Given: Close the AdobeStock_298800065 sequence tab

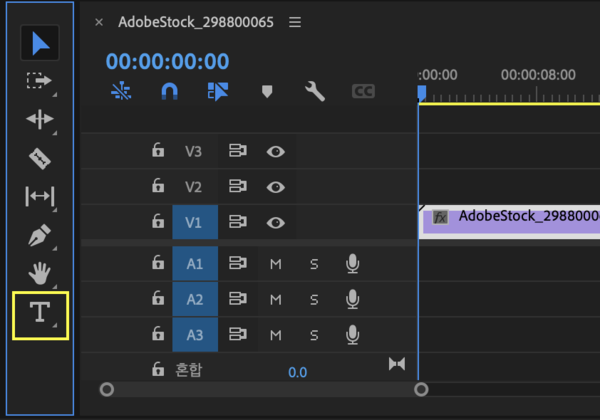Looking at the screenshot, I should pos(99,22).
